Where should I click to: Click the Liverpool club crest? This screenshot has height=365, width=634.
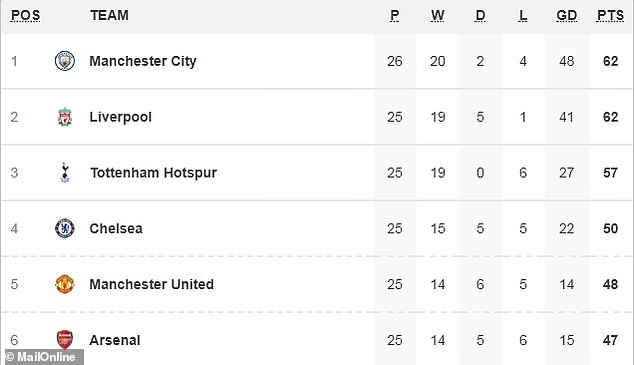[x=65, y=117]
